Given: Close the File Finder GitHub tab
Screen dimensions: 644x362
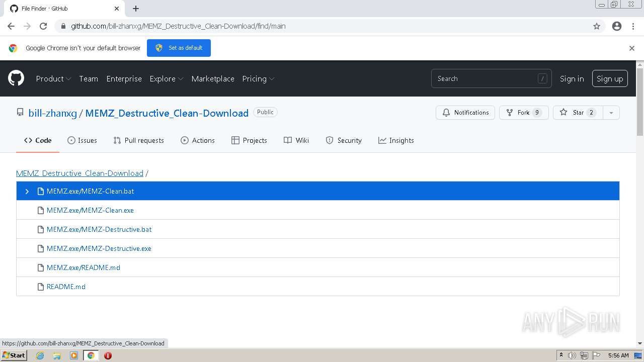Looking at the screenshot, I should [117, 9].
